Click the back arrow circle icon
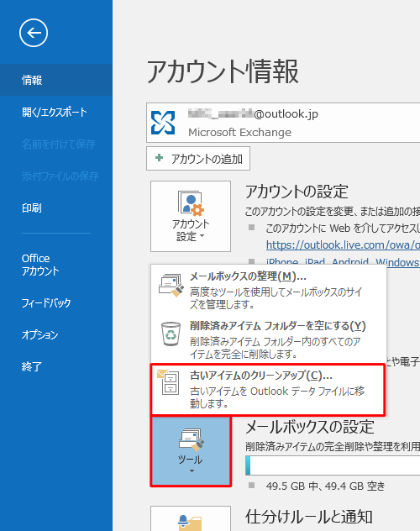 (x=34, y=33)
